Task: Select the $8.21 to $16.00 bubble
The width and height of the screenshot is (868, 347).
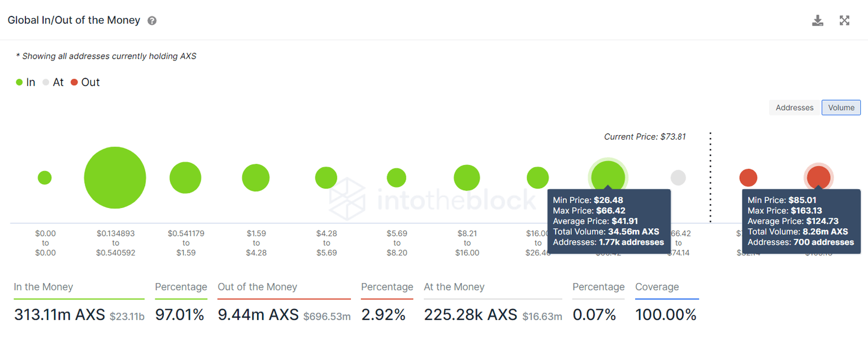Action: [467, 178]
